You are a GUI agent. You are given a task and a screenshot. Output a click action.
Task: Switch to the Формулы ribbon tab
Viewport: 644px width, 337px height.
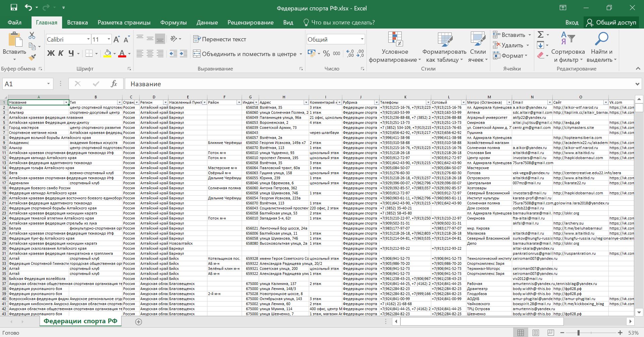(173, 22)
